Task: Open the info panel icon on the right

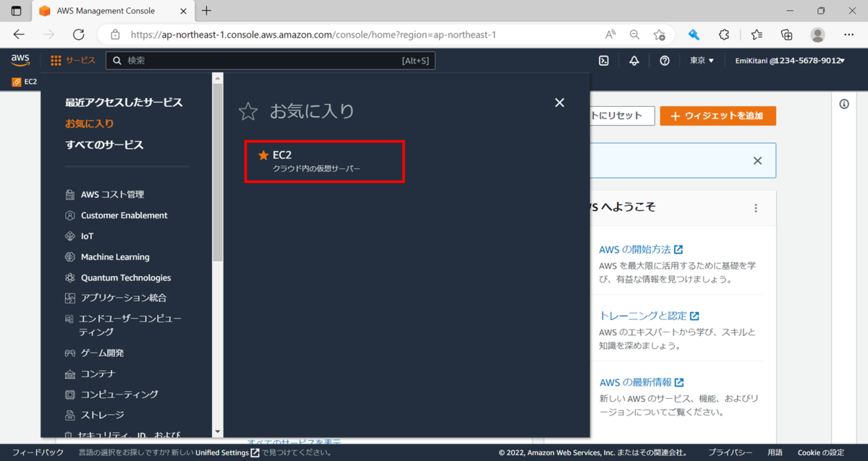Action: (844, 104)
